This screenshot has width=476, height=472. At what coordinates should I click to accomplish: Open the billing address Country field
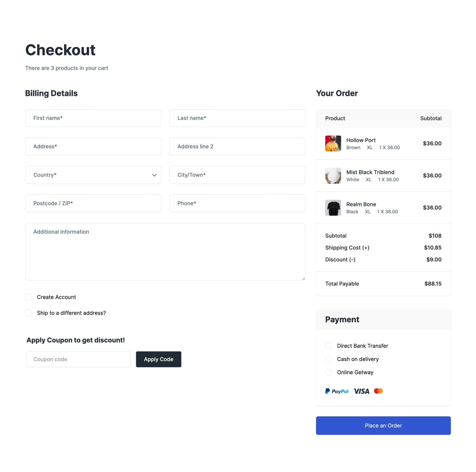[93, 175]
